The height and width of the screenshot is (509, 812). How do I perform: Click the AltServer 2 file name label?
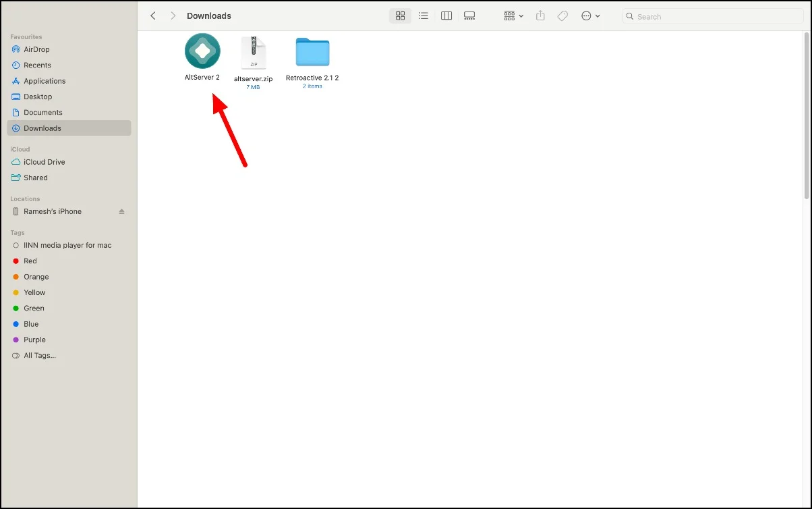pyautogui.click(x=202, y=78)
